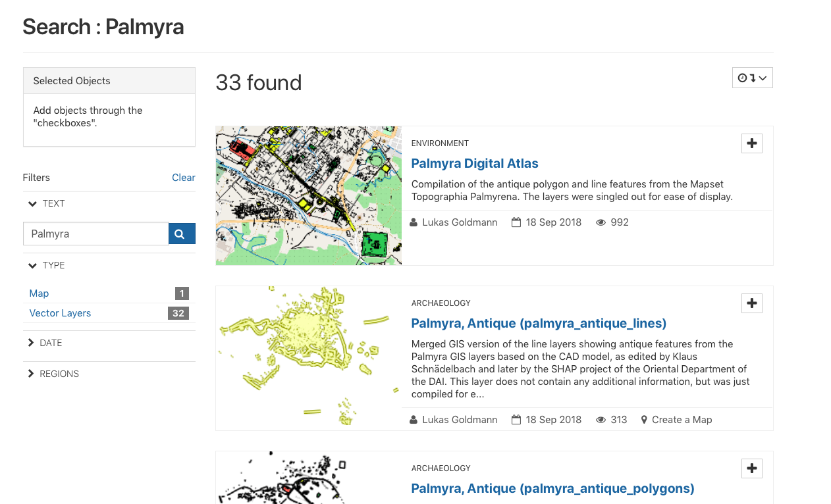Filter results by Map type
The height and width of the screenshot is (504, 831).
pyautogui.click(x=39, y=293)
